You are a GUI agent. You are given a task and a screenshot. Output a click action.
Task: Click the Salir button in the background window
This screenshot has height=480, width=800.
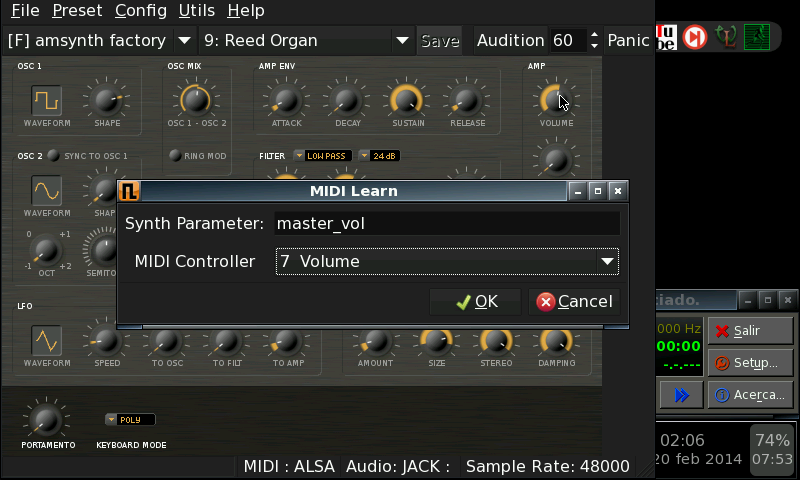[750, 331]
